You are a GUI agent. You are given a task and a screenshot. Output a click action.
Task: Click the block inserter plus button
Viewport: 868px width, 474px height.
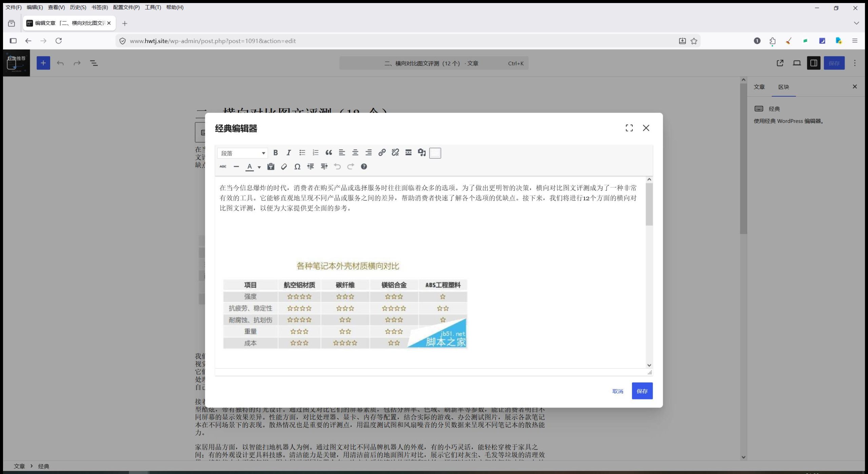43,63
